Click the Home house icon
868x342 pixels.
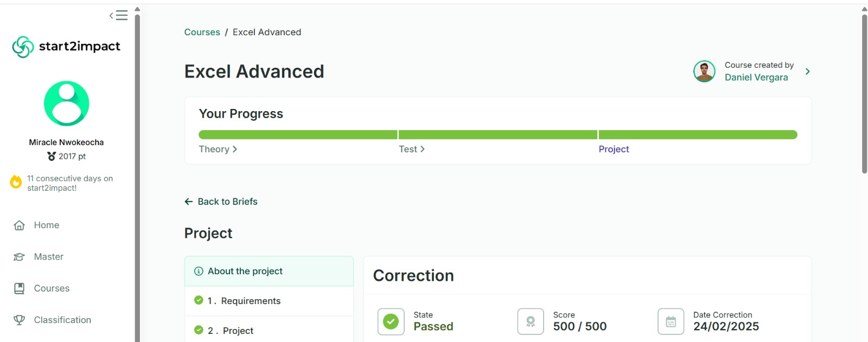pyautogui.click(x=19, y=225)
